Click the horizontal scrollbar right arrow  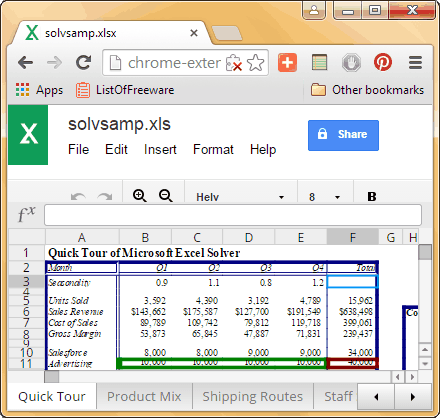pyautogui.click(x=413, y=377)
